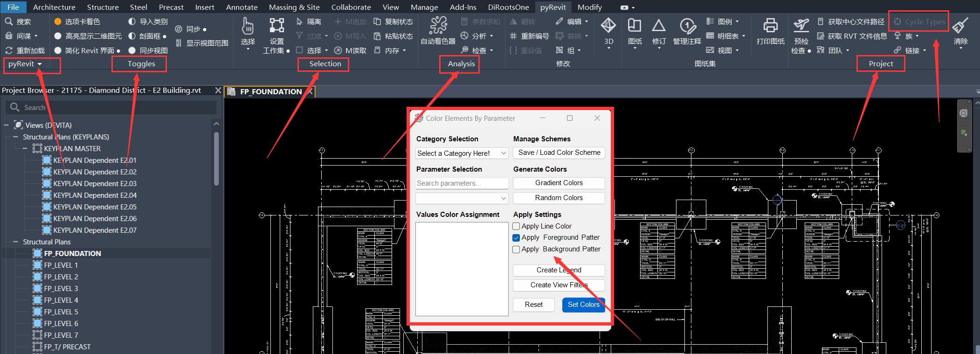The image size is (980, 354).
Task: Click the Search parameters input field
Action: coord(462,183)
